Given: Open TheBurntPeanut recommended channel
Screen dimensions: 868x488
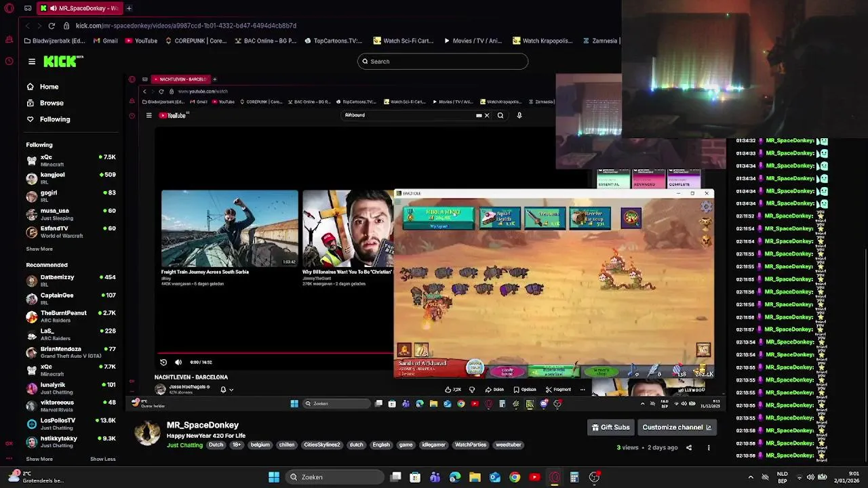Looking at the screenshot, I should (71, 317).
